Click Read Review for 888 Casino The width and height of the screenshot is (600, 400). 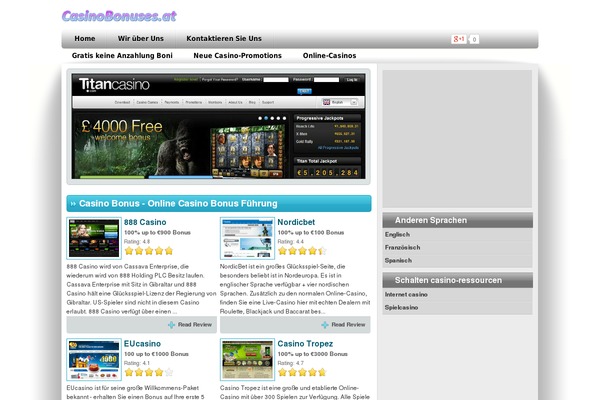click(x=194, y=325)
